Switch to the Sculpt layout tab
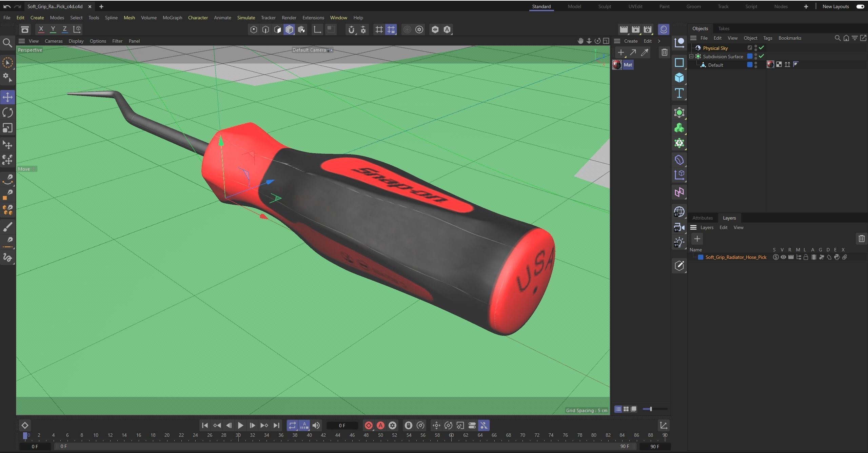The width and height of the screenshot is (868, 453). 604,6
